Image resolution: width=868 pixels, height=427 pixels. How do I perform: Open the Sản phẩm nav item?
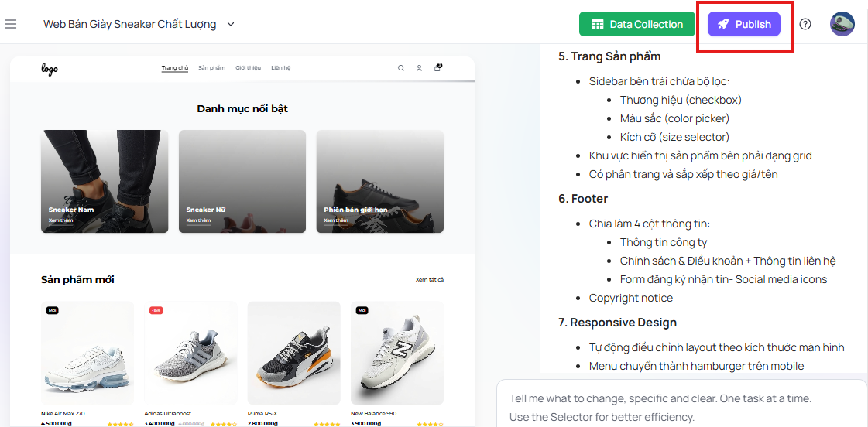tap(211, 68)
